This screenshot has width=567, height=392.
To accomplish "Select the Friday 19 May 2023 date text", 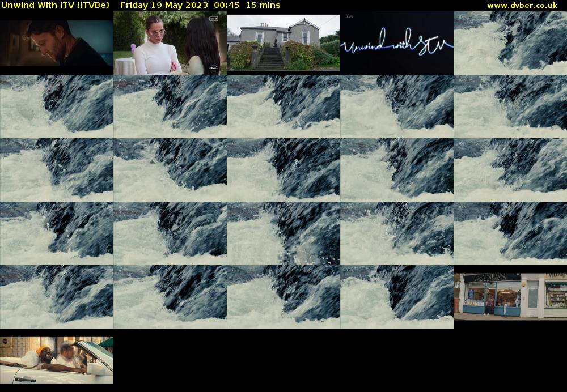I will coord(164,5).
